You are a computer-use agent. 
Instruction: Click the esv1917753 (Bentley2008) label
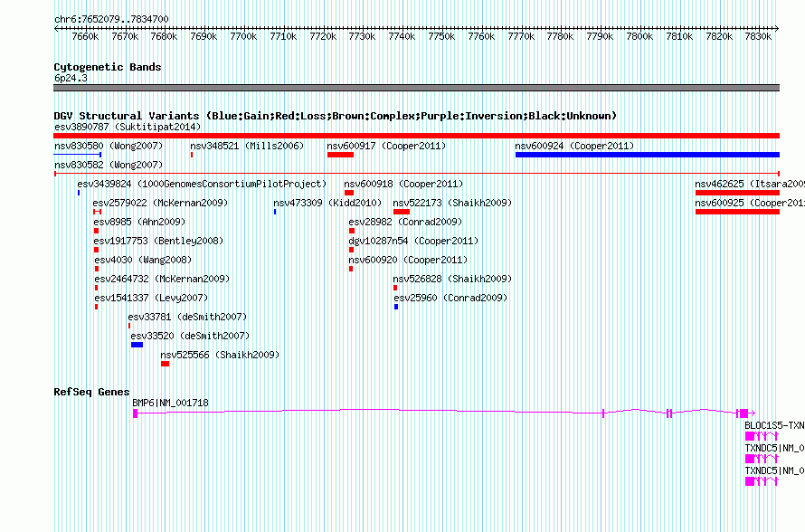158,241
